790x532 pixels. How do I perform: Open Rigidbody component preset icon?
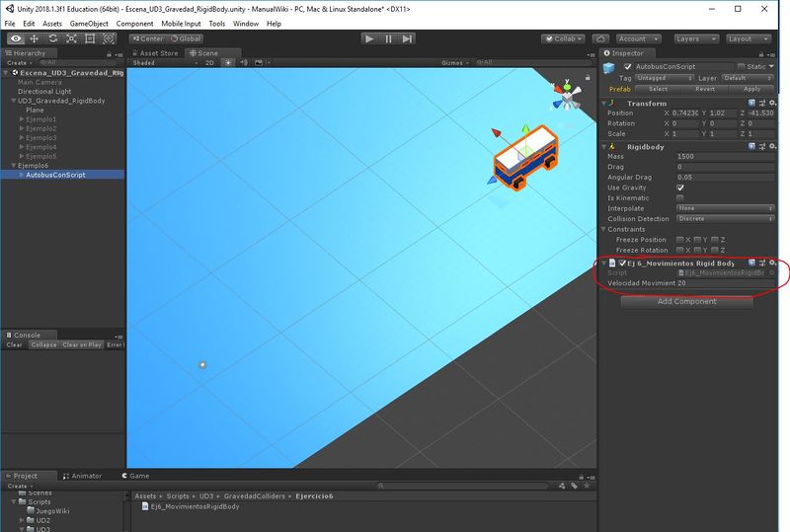762,146
